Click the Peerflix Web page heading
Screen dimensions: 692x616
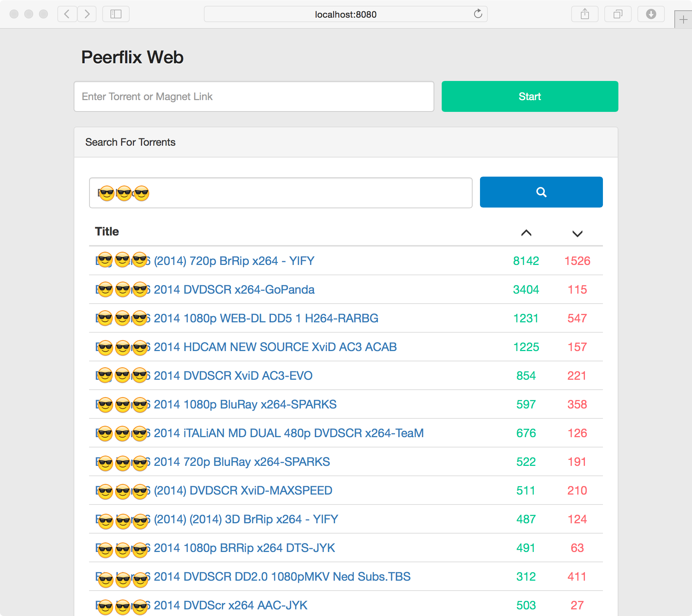tap(133, 57)
